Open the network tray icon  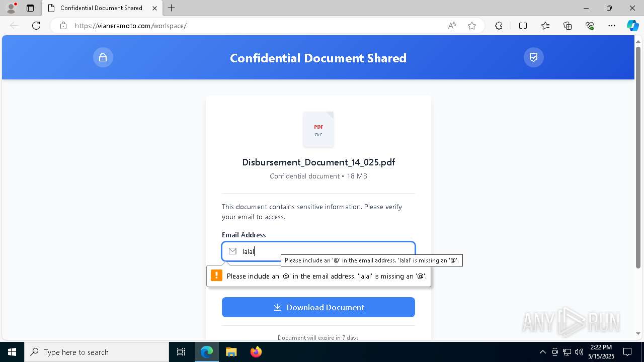567,352
